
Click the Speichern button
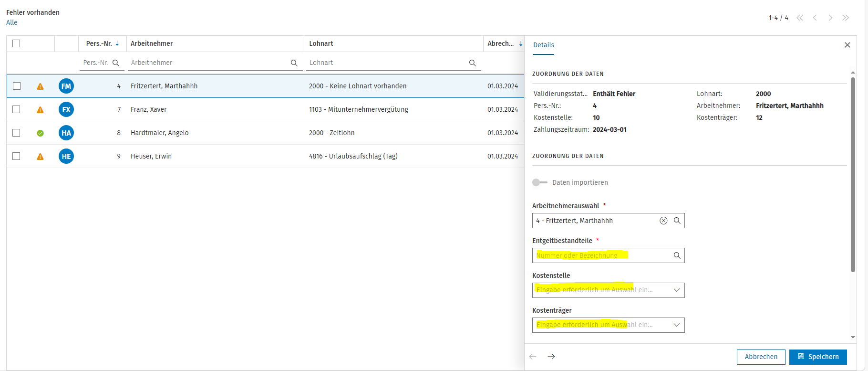tap(818, 357)
